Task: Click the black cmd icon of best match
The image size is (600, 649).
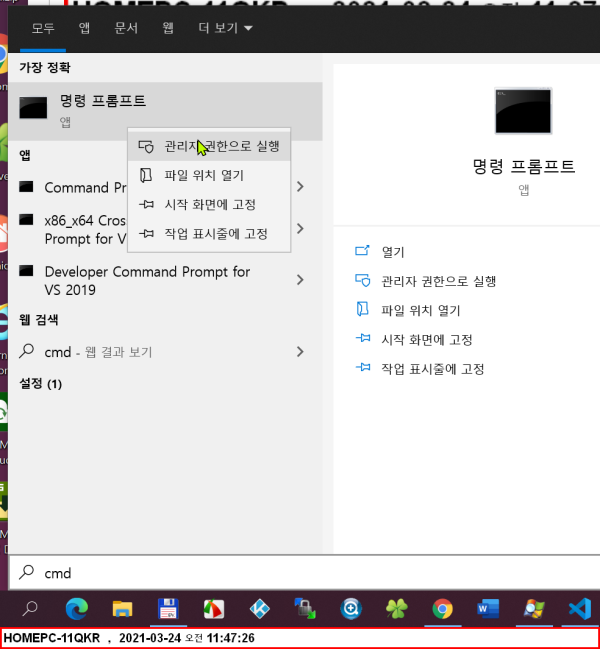Action: (x=33, y=108)
